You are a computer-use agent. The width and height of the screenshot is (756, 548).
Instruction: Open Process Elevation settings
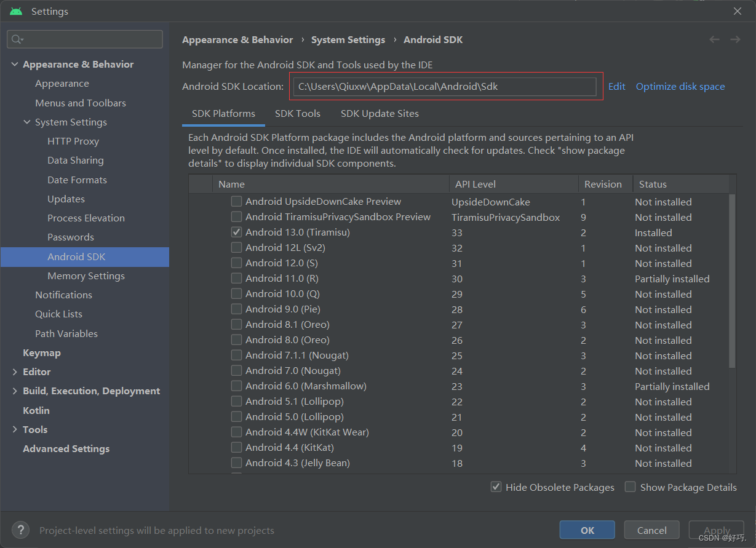pos(86,218)
